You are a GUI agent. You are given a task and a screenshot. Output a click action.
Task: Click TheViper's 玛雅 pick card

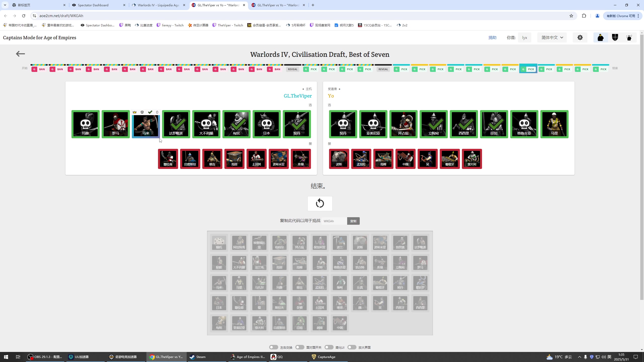86,124
